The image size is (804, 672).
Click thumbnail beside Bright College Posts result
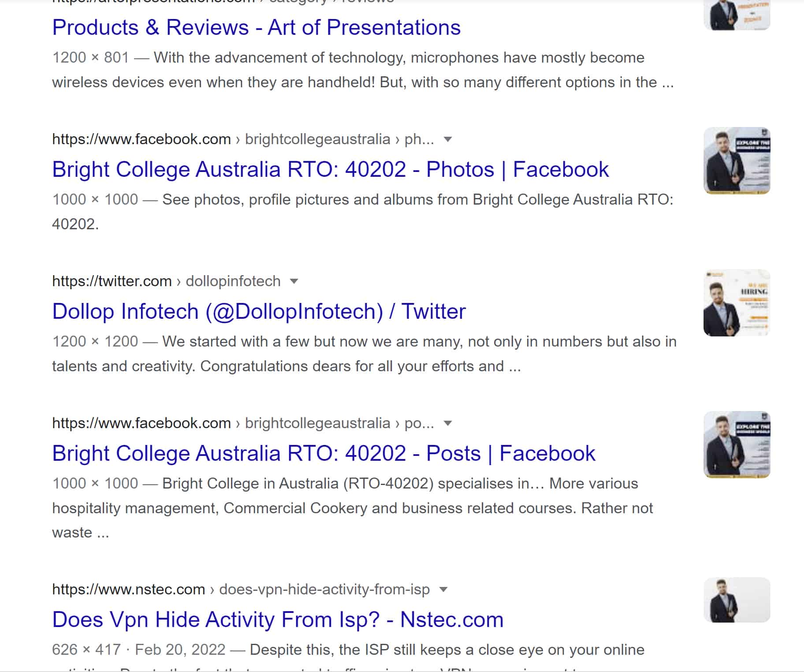(x=737, y=444)
